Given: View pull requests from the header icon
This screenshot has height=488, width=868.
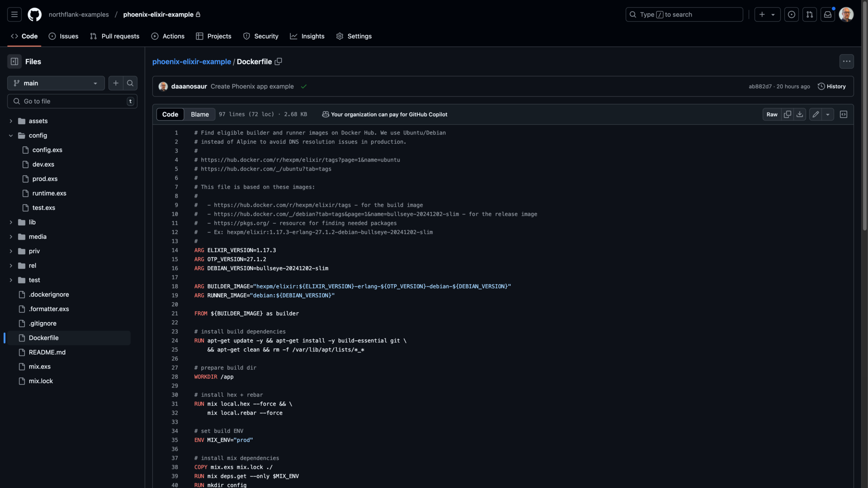Looking at the screenshot, I should [810, 14].
